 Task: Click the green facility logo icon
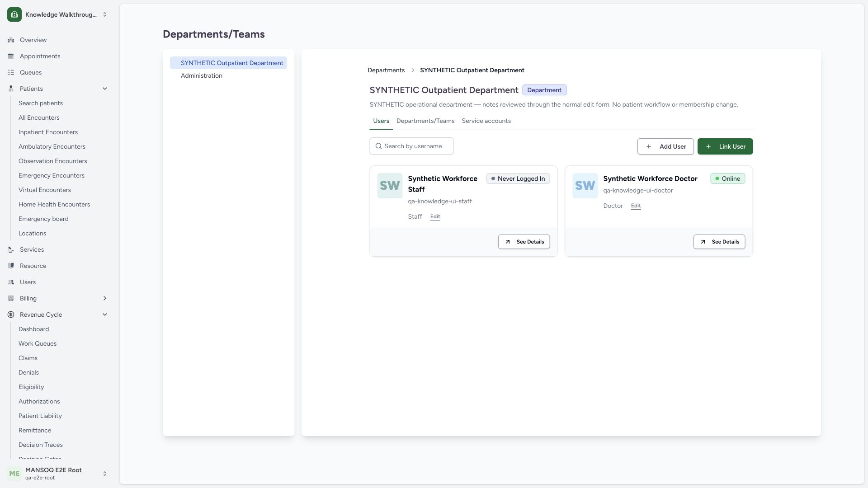click(14, 14)
